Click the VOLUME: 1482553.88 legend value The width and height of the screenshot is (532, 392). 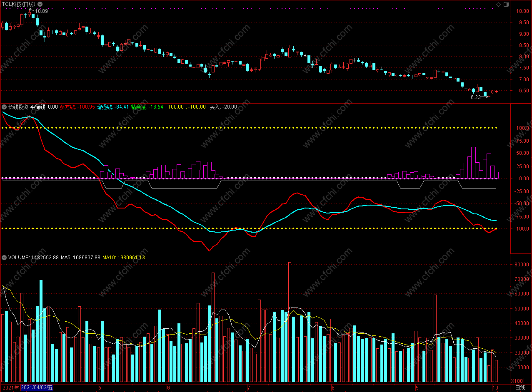(x=34, y=258)
